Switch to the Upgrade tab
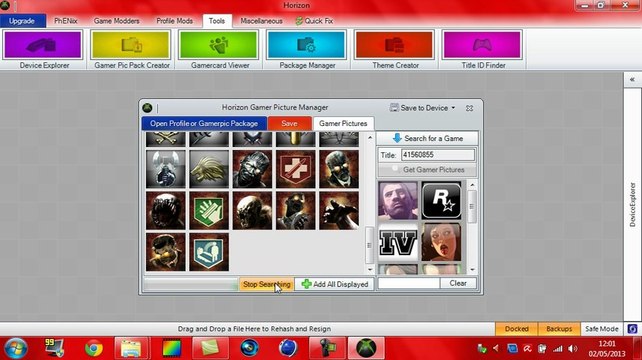Image resolution: width=642 pixels, height=360 pixels. (x=23, y=21)
